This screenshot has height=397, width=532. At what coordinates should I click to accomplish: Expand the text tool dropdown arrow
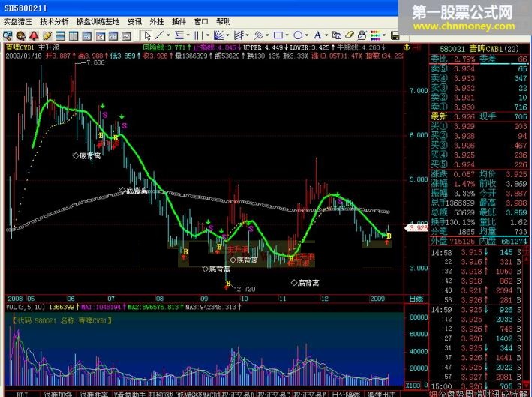(326, 35)
